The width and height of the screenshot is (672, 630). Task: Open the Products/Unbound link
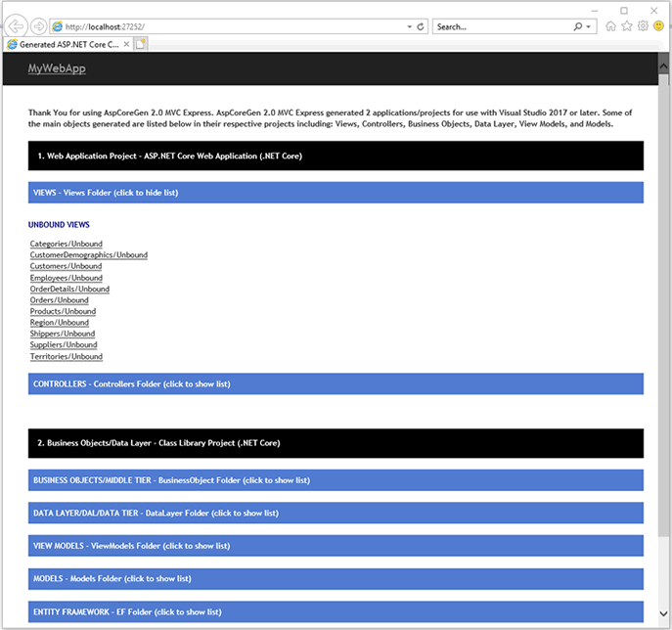[x=63, y=311]
